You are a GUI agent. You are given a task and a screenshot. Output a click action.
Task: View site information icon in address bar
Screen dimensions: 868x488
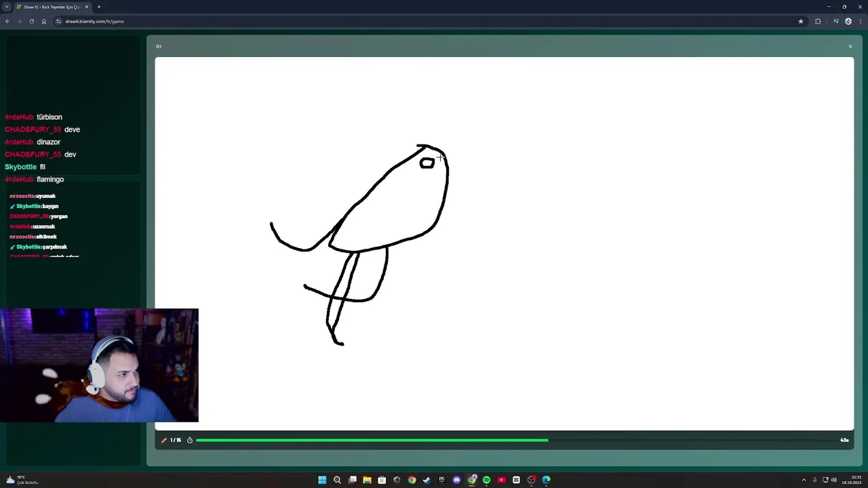pos(59,21)
